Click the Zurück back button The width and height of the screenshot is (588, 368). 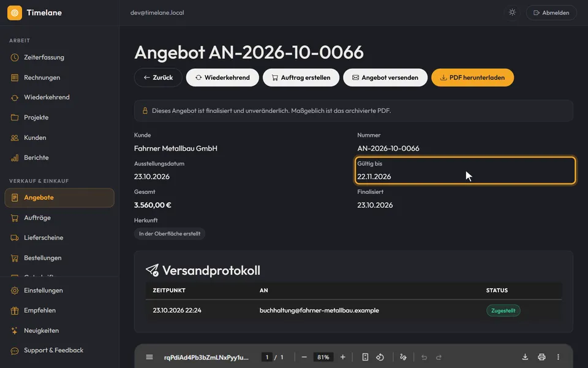(x=158, y=77)
